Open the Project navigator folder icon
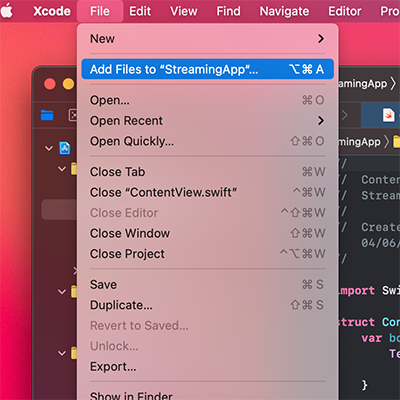The image size is (400, 400). point(47,115)
